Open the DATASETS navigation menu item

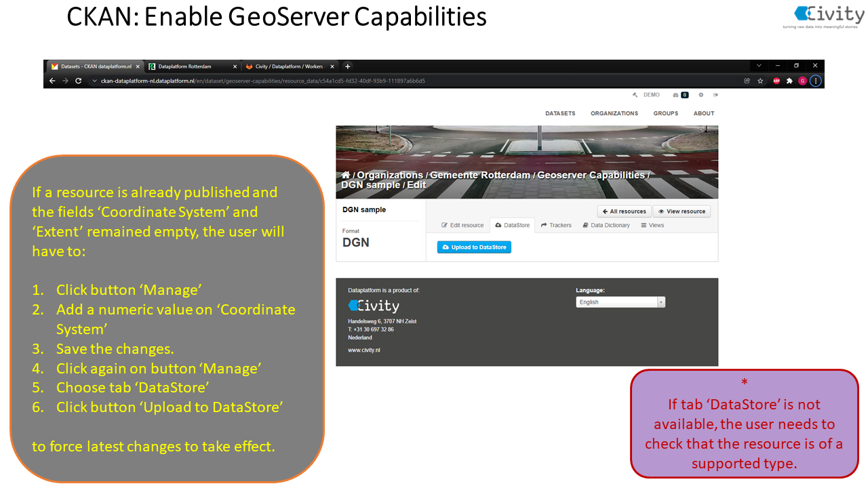[x=560, y=113]
